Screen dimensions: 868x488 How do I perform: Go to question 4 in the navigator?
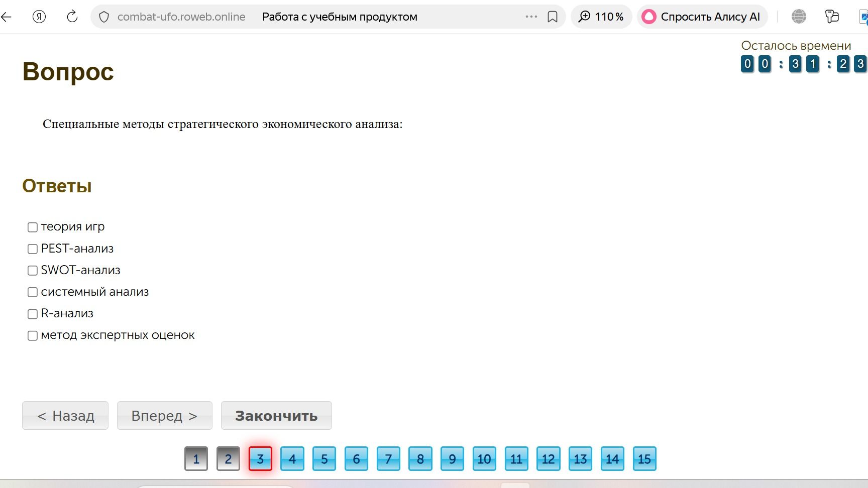[292, 459]
